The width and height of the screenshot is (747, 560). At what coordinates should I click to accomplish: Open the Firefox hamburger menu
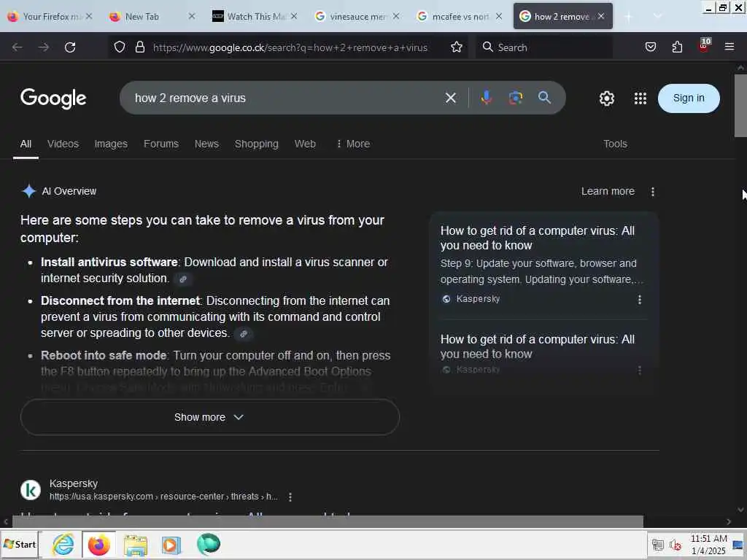coord(729,47)
